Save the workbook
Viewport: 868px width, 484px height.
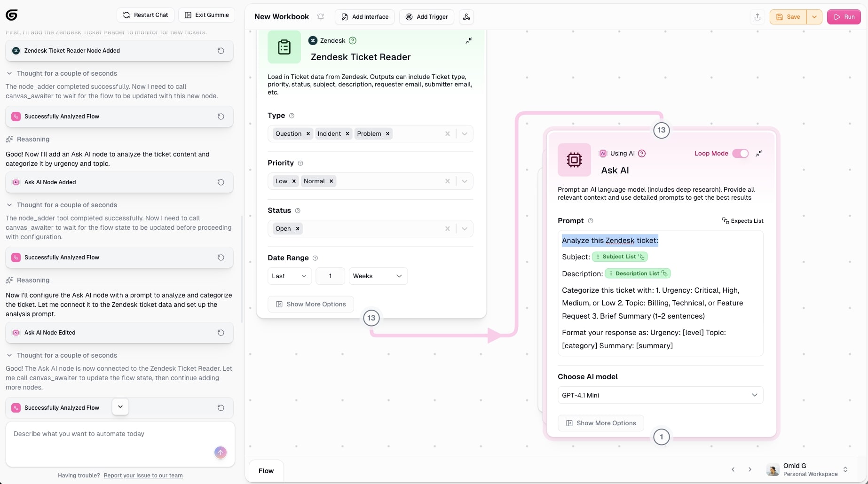click(x=788, y=17)
